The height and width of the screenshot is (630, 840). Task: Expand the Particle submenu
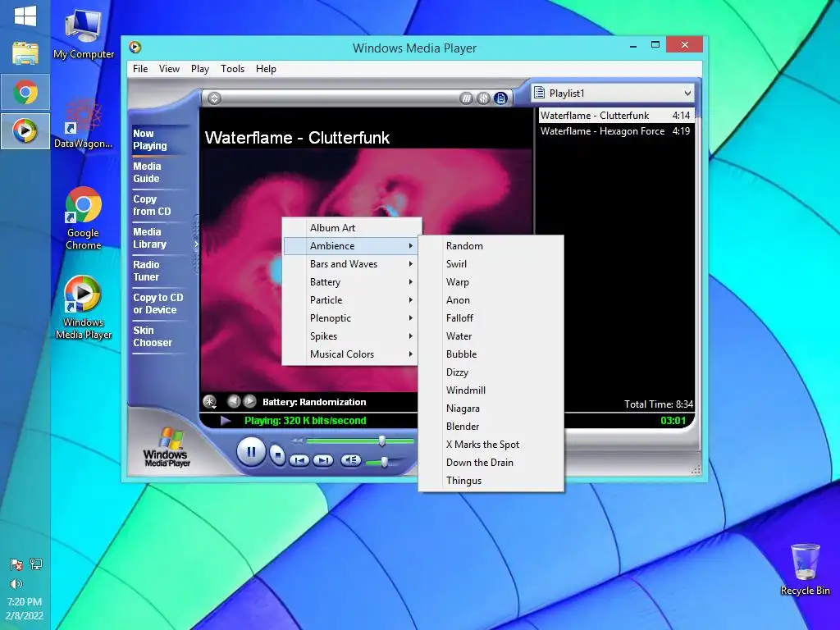tap(350, 300)
